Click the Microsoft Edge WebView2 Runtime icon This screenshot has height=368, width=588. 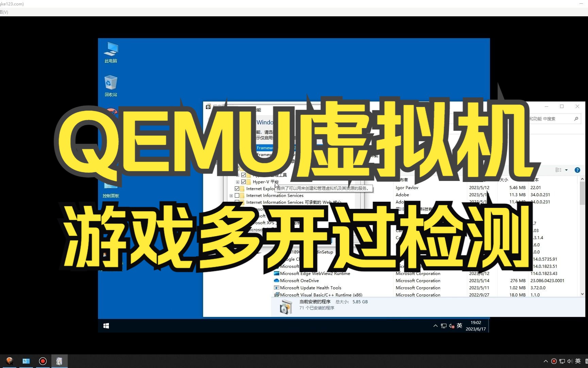coord(276,274)
